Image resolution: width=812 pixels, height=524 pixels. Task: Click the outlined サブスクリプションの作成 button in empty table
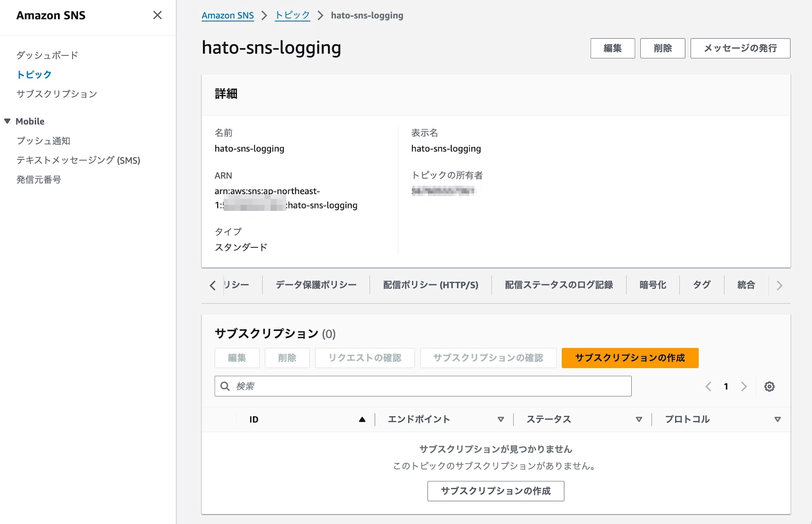[496, 491]
